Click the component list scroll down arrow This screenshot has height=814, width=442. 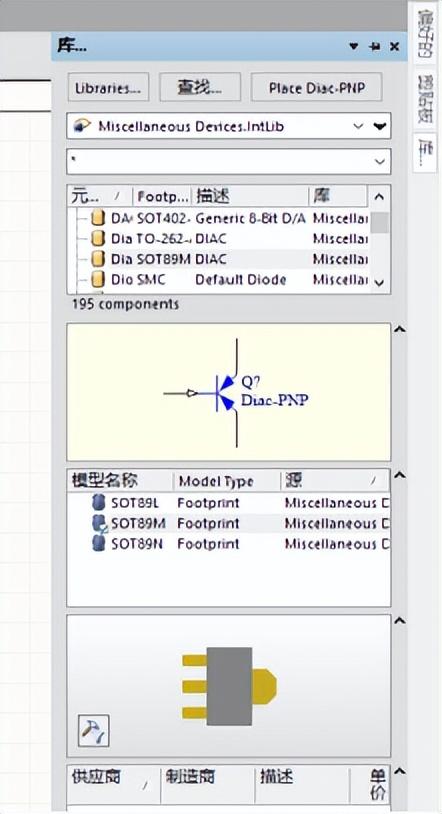[380, 282]
